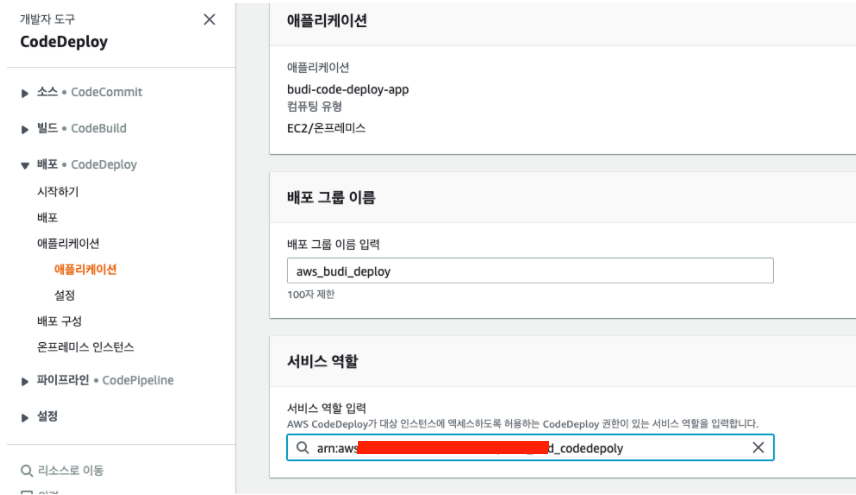The height and width of the screenshot is (495, 856).
Task: Expand the 설정 section arrow at bottom
Action: (25, 418)
